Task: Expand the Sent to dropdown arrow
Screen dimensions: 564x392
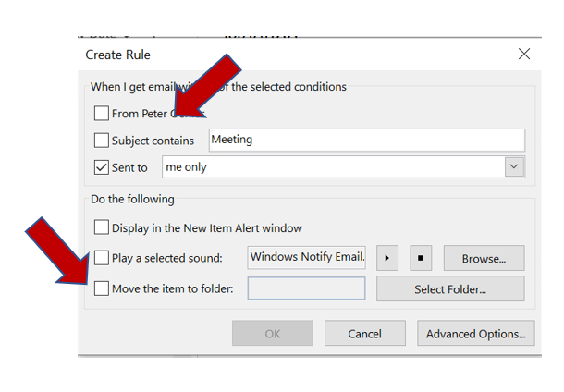Action: 514,167
